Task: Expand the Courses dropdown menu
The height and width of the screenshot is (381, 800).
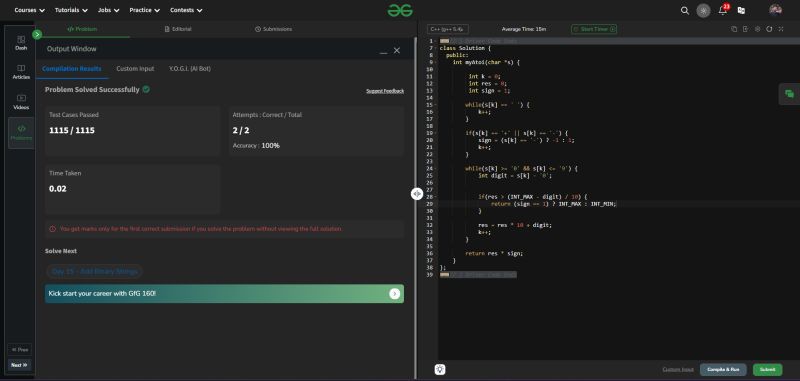Action: [30, 10]
